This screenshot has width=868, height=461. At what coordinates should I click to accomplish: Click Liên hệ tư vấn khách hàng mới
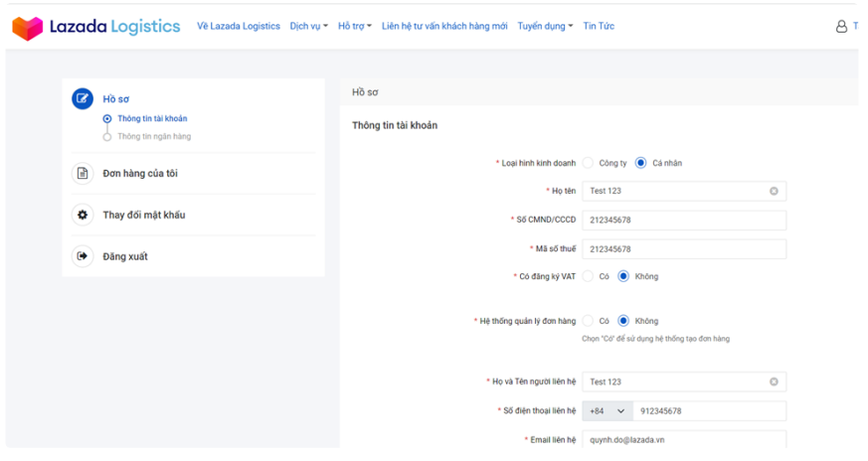pos(444,27)
